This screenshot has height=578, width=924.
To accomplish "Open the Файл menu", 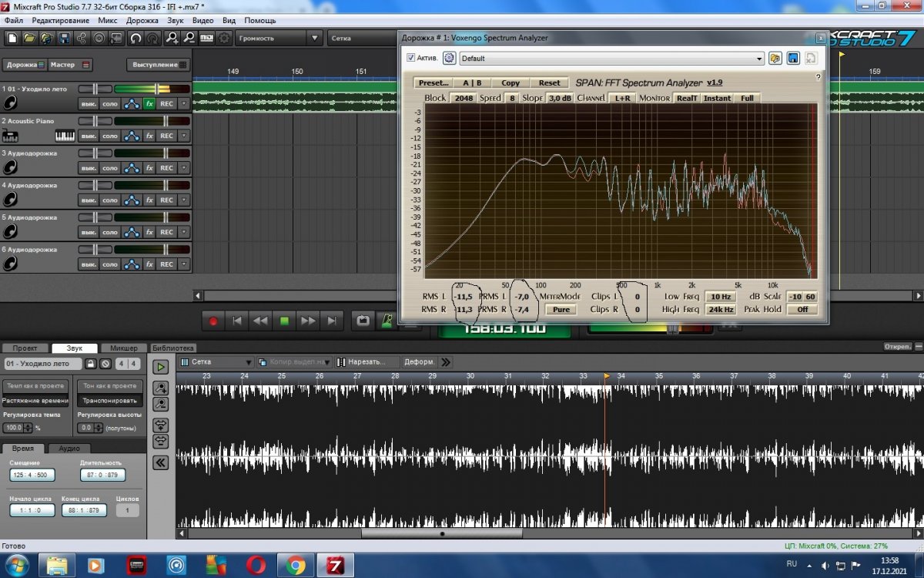I will [x=14, y=20].
